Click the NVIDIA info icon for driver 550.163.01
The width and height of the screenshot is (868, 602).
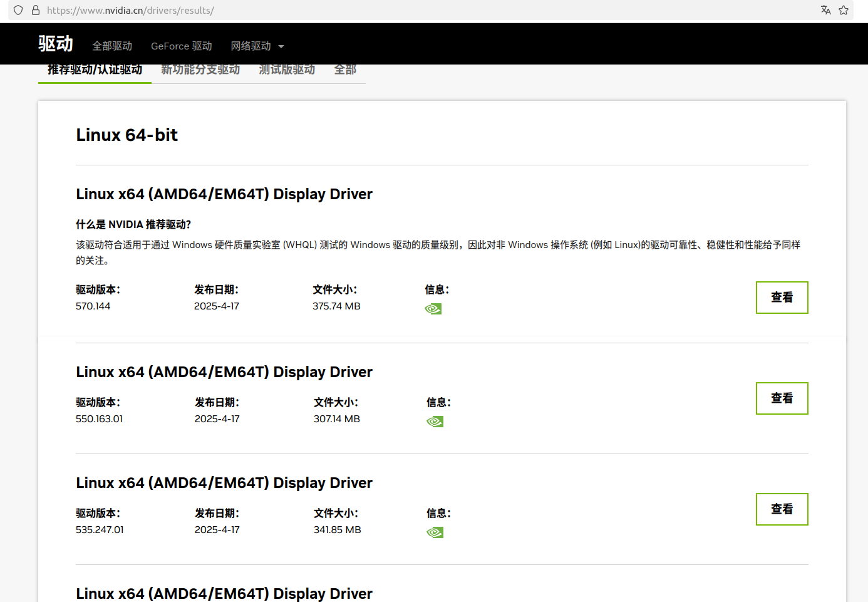(435, 422)
